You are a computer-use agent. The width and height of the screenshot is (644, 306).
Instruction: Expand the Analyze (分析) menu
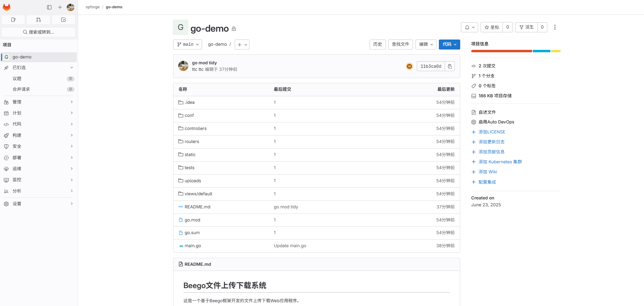pos(39,191)
